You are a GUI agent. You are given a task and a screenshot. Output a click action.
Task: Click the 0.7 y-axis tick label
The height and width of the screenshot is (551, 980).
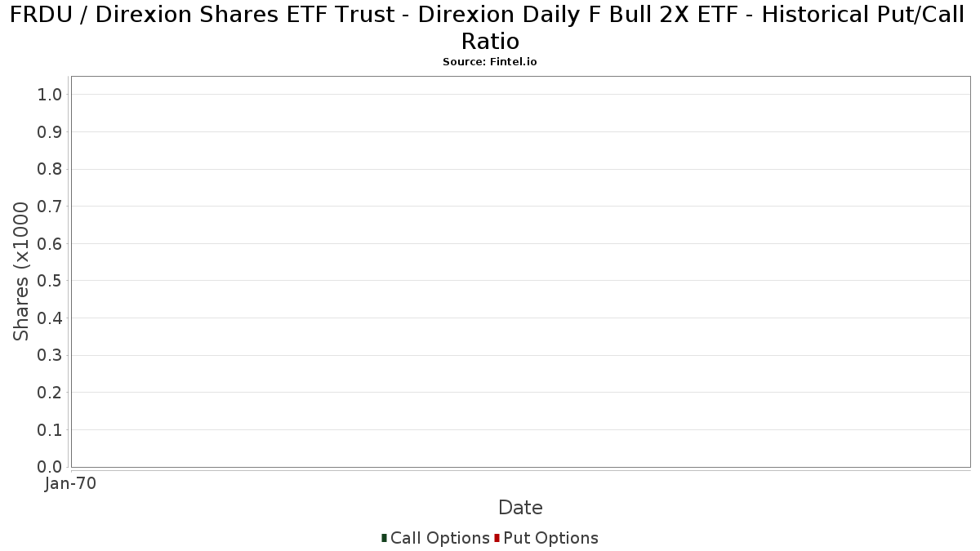(50, 207)
